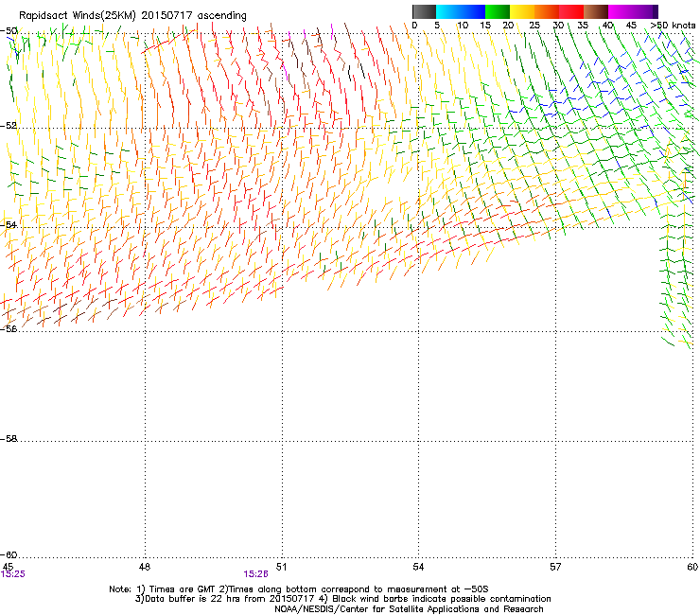700x615 pixels.
Task: Click the '>50 knots' legend label
Action: 673,26
